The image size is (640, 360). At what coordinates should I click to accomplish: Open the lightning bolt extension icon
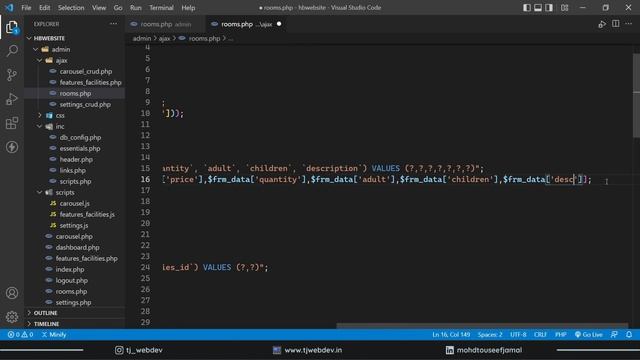[x=12, y=147]
